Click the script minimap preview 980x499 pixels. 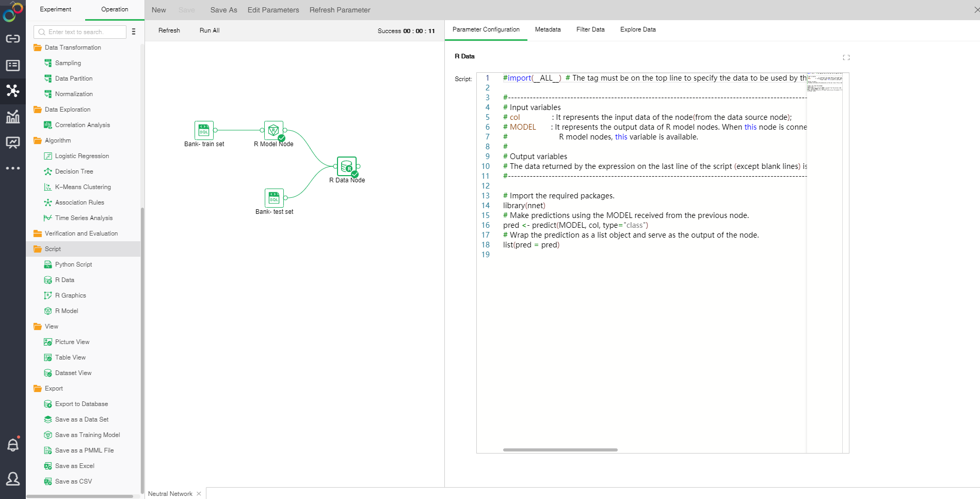pyautogui.click(x=825, y=83)
